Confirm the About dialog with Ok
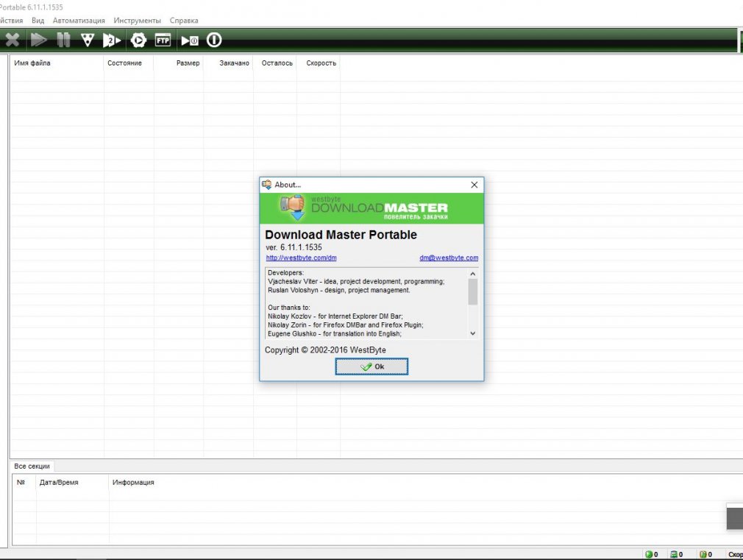Screen dimensions: 743x560 (x=371, y=366)
